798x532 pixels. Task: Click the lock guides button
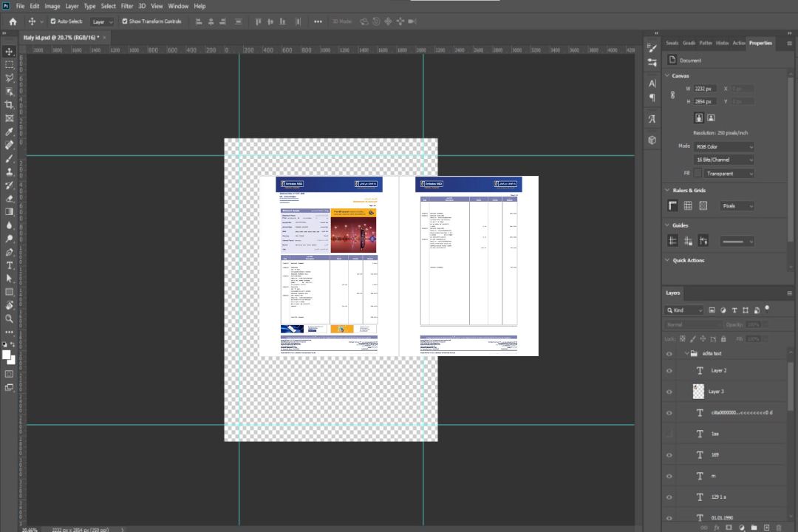coord(688,242)
